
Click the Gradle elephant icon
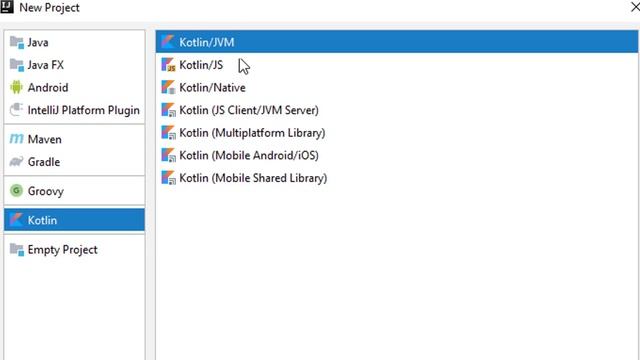tap(16, 162)
